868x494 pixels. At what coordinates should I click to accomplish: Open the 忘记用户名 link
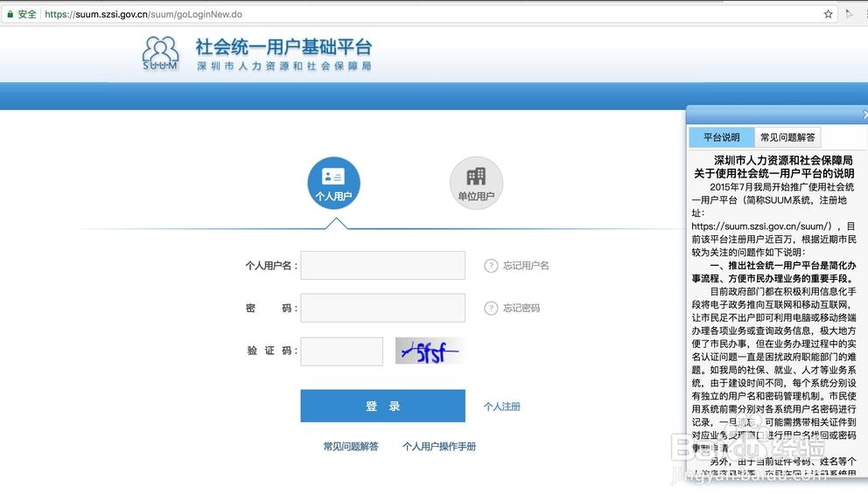click(x=526, y=266)
